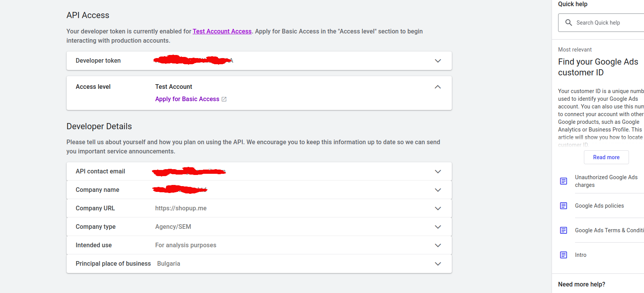This screenshot has width=644, height=293.
Task: Expand the API contact email row
Action: pyautogui.click(x=438, y=171)
